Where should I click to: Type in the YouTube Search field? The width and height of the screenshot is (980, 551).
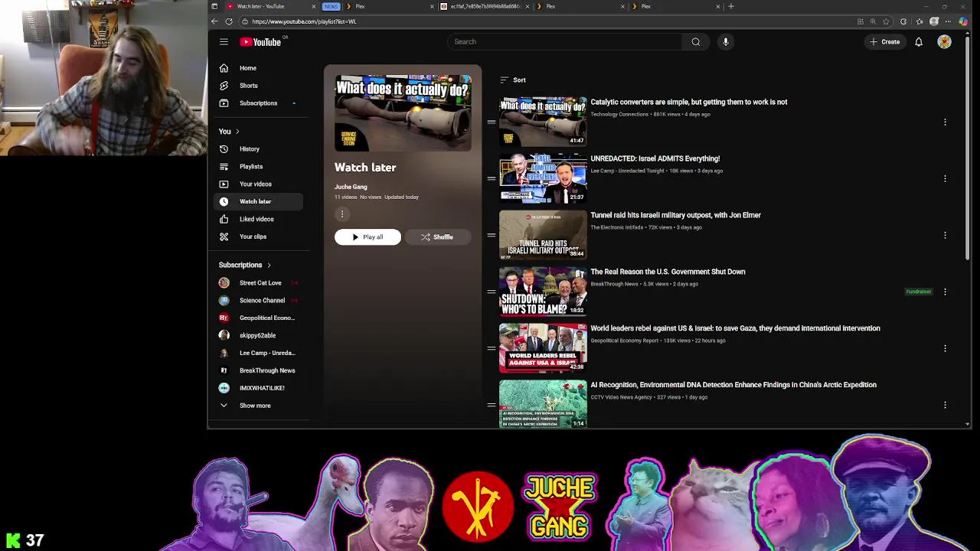(564, 42)
